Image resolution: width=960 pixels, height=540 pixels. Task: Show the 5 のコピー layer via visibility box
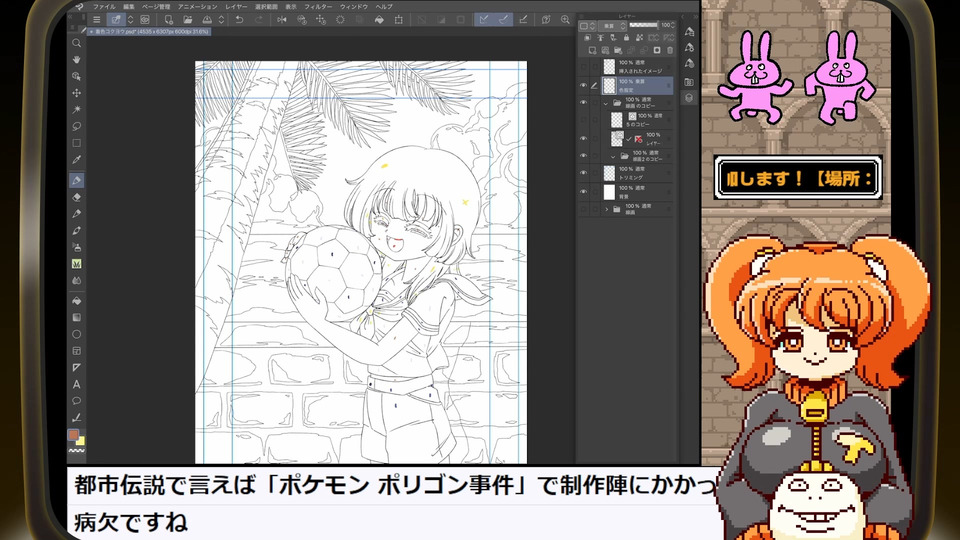pos(583,120)
